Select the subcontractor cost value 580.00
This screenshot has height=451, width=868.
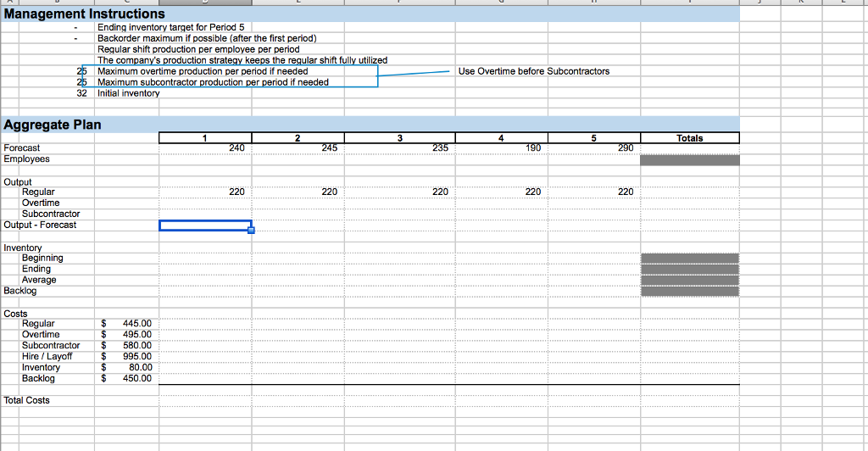pos(137,346)
